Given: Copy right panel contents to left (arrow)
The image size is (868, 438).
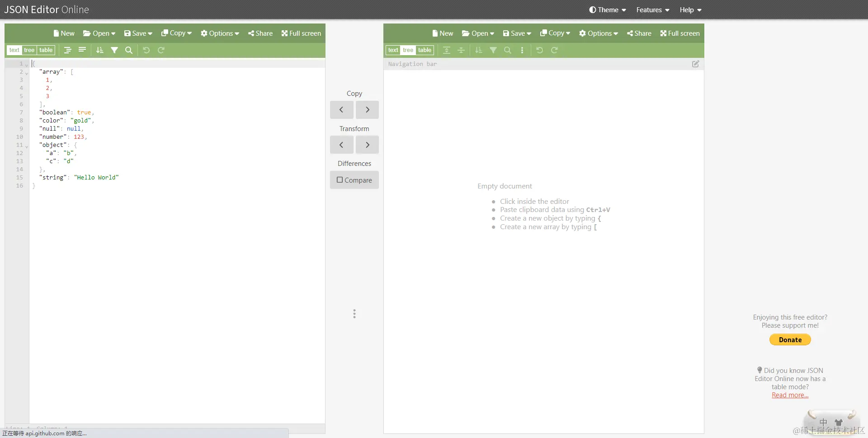Looking at the screenshot, I should (x=341, y=109).
